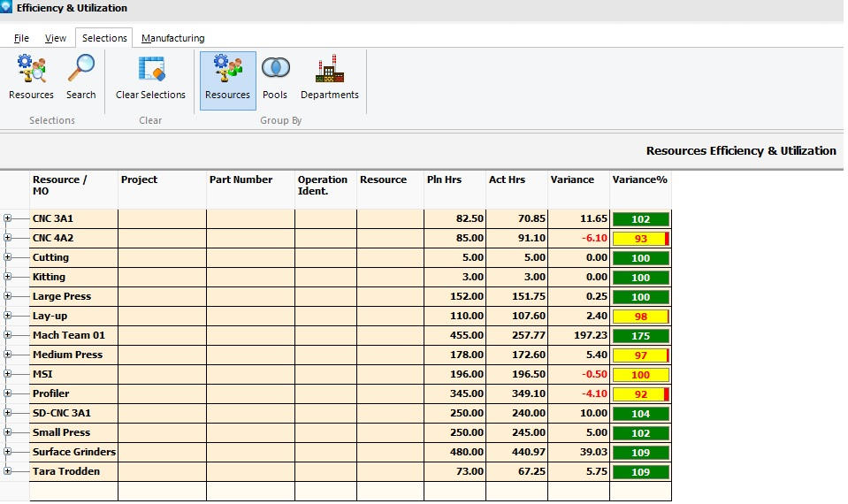Image resolution: width=848 pixels, height=504 pixels.
Task: Open the File menu
Action: coord(21,38)
